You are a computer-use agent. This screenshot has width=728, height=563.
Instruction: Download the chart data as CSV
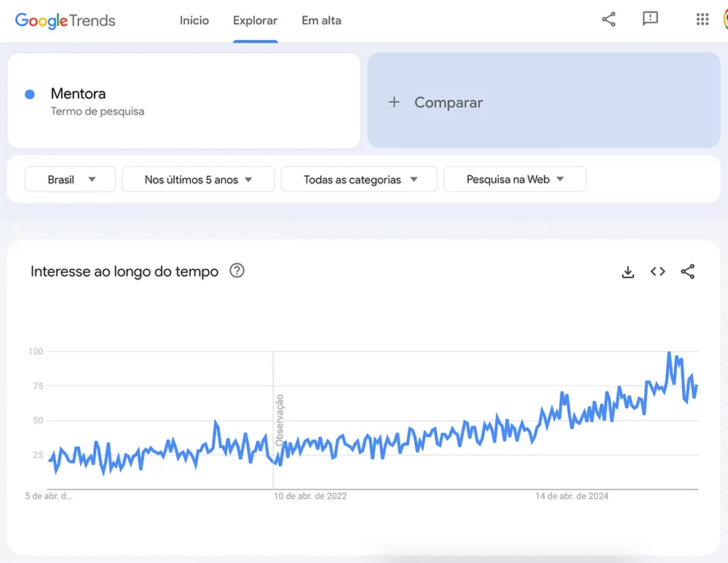tap(628, 272)
